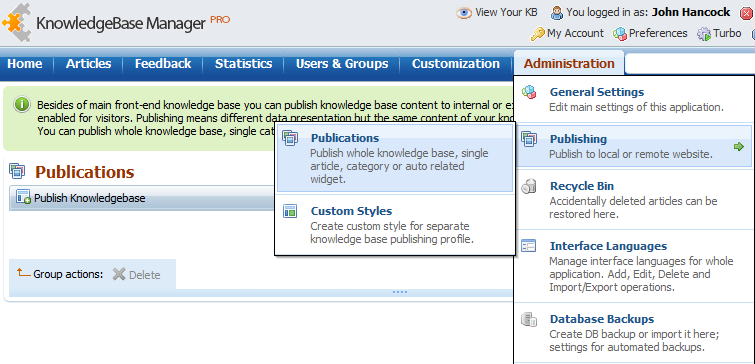Click the Turbo gear icon
The image size is (755, 364).
[x=704, y=34]
